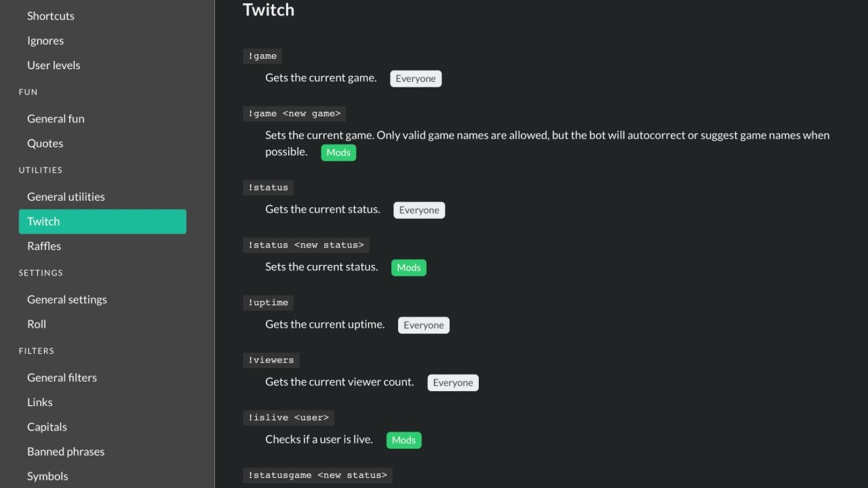Click the Mods badge for !status command
This screenshot has width=868, height=488.
(408, 267)
